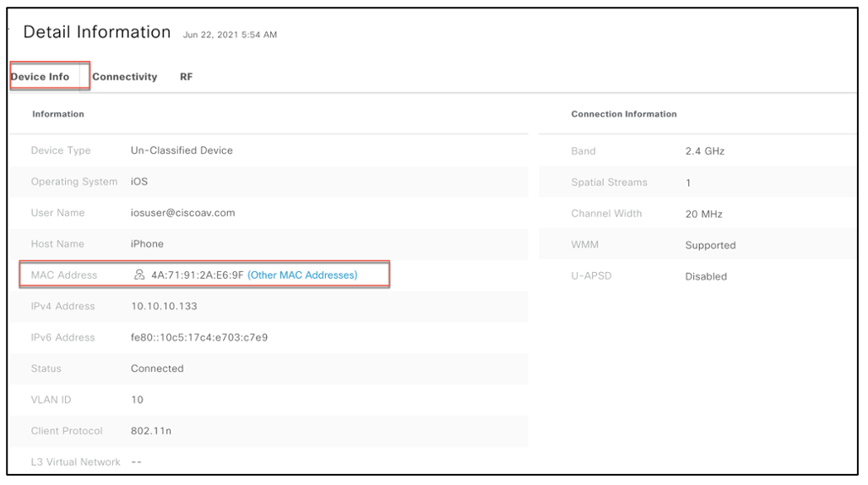Screen dimensions: 868x485
Task: Click the MAC address 4A:71:91:2A:E6:9F
Action: point(197,275)
